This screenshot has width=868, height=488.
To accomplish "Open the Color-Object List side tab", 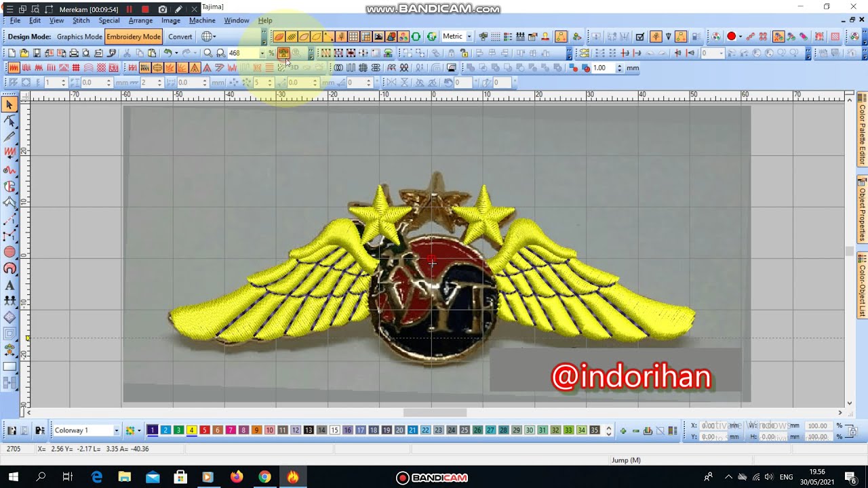I will 863,286.
